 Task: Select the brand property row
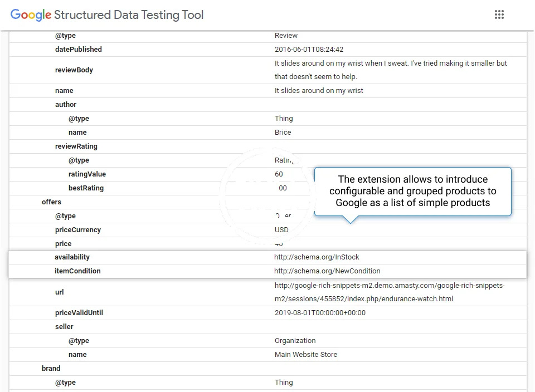tap(51, 369)
